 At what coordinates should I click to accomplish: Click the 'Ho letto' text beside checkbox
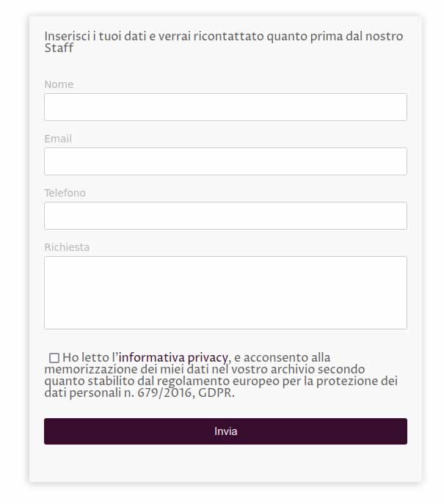point(86,357)
